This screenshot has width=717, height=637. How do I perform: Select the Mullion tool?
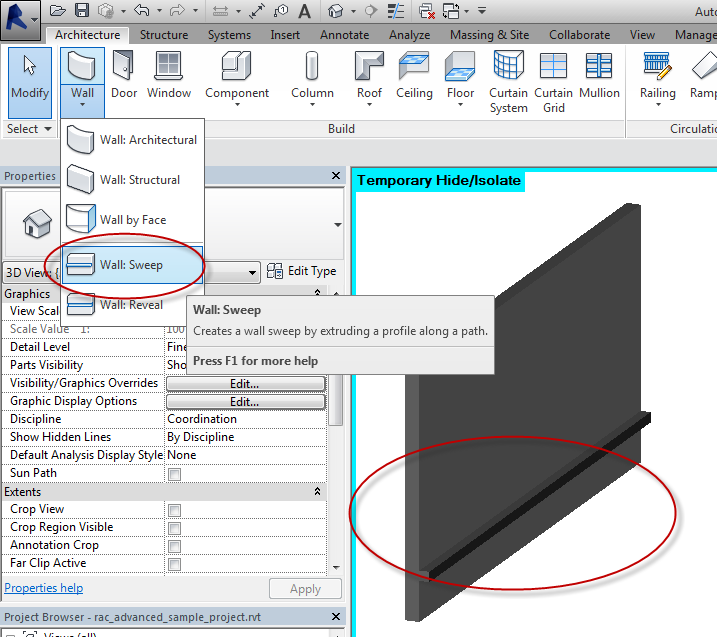599,75
